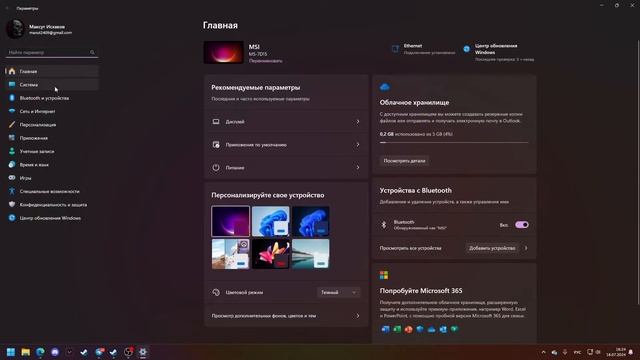Open the Цветовой режим dropdown showing Темный

[x=339, y=292]
